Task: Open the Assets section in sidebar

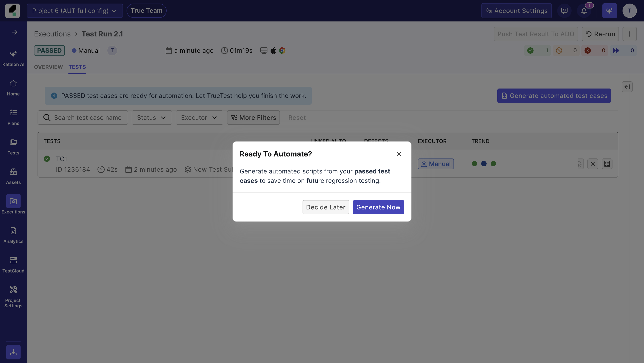Action: pyautogui.click(x=13, y=176)
